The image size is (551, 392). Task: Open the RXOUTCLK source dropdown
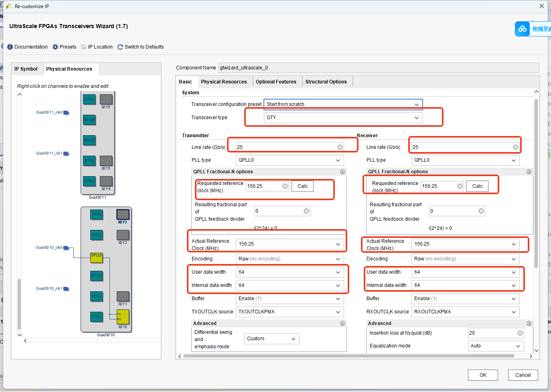tap(466, 312)
